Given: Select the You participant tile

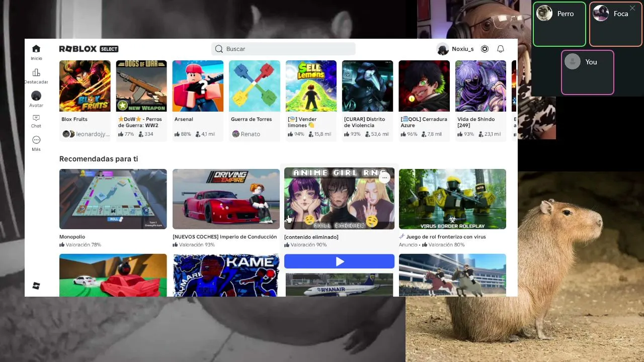Looking at the screenshot, I should (x=588, y=72).
